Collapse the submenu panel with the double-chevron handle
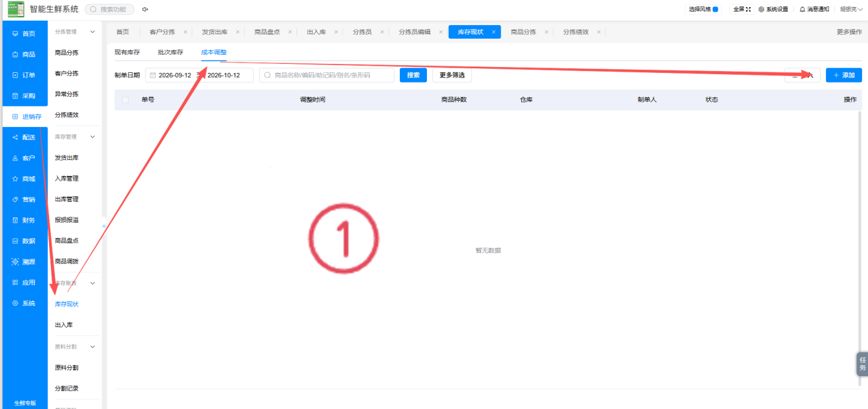Viewport: 868px width, 409px height. click(104, 226)
